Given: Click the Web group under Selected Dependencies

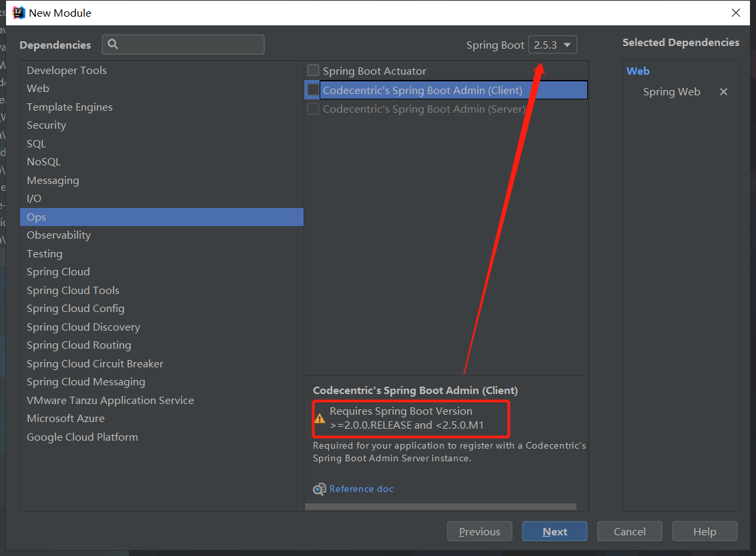Looking at the screenshot, I should click(x=638, y=71).
